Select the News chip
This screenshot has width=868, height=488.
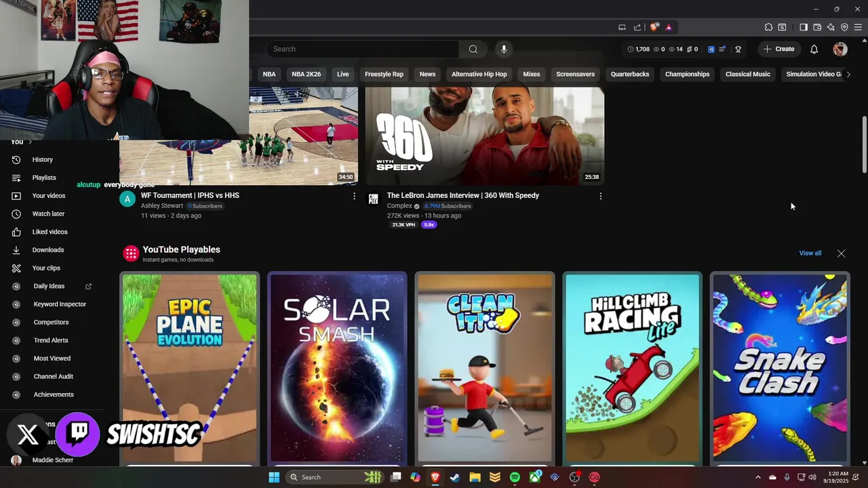[x=427, y=74]
